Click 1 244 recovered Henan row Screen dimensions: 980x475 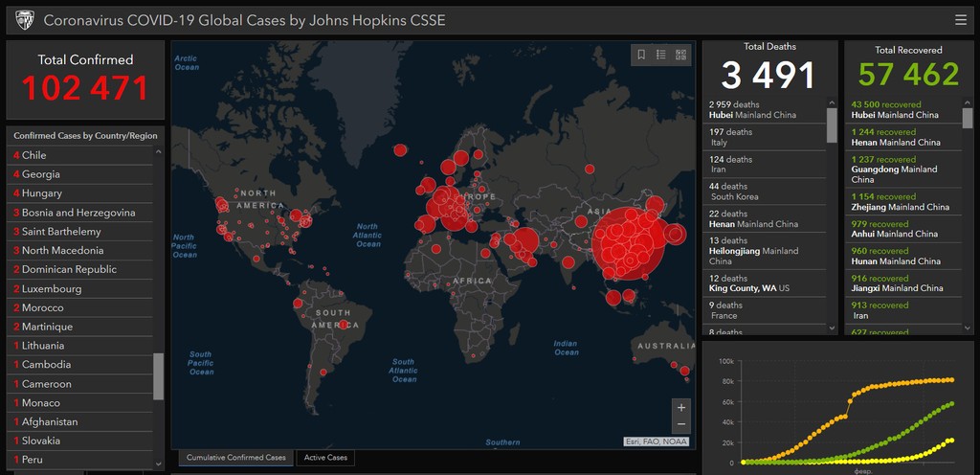pyautogui.click(x=903, y=137)
